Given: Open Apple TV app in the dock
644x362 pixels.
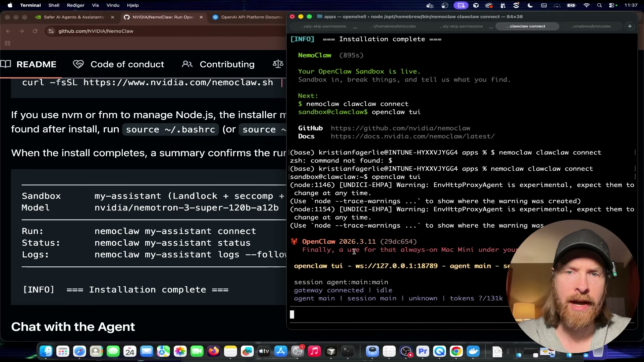Looking at the screenshot, I should click(264, 351).
